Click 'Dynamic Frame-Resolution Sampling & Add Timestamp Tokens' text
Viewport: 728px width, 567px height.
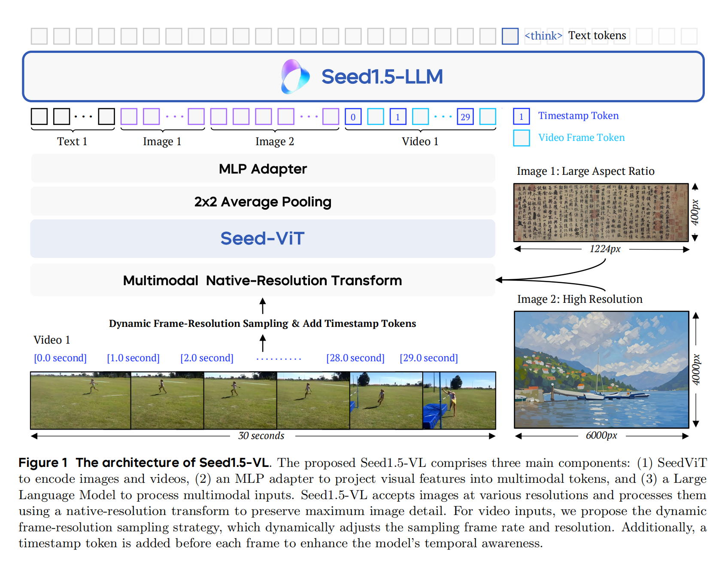pyautogui.click(x=262, y=323)
